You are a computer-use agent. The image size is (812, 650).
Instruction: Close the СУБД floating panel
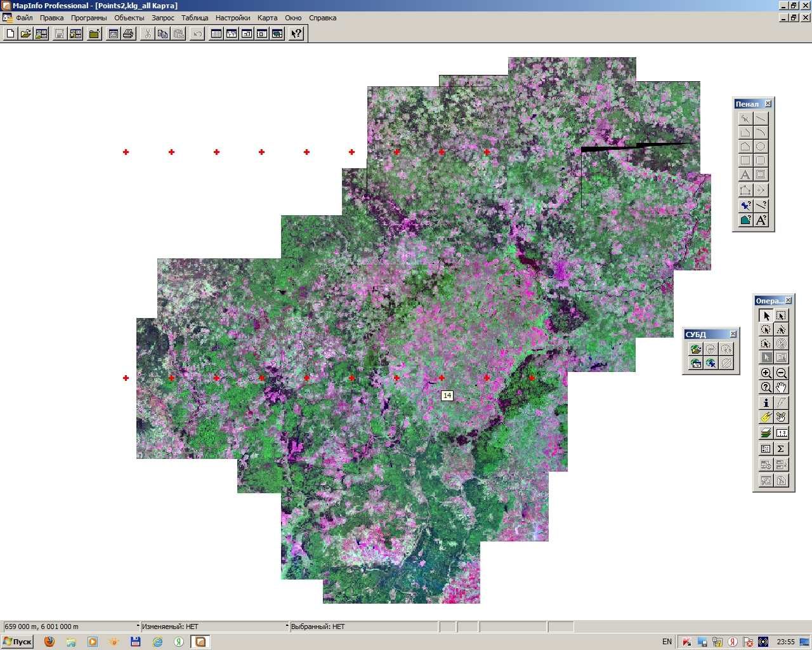point(733,334)
